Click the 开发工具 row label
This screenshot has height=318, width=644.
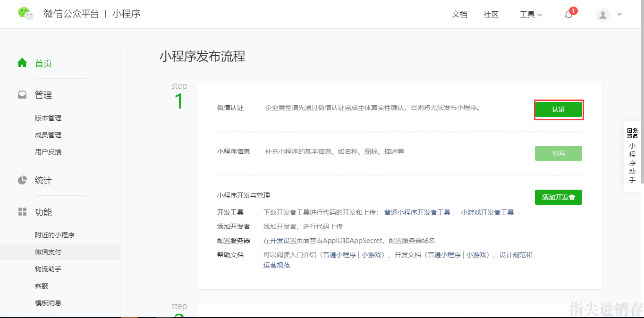tap(230, 212)
